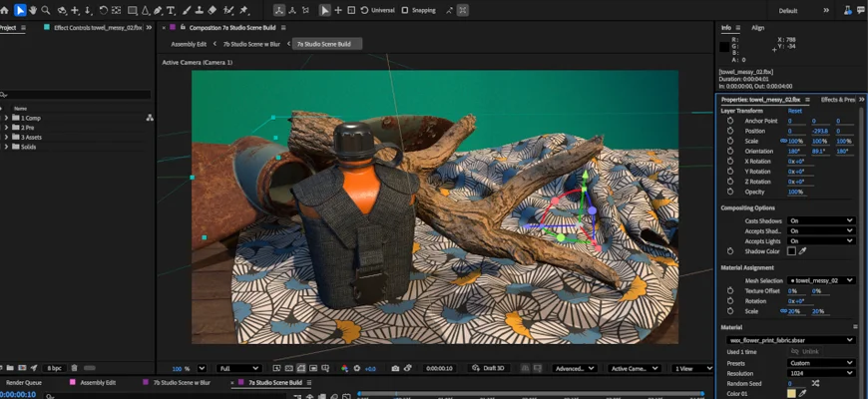This screenshot has height=399, width=868.
Task: Click the Random Seed shuffle icon
Action: (x=815, y=383)
